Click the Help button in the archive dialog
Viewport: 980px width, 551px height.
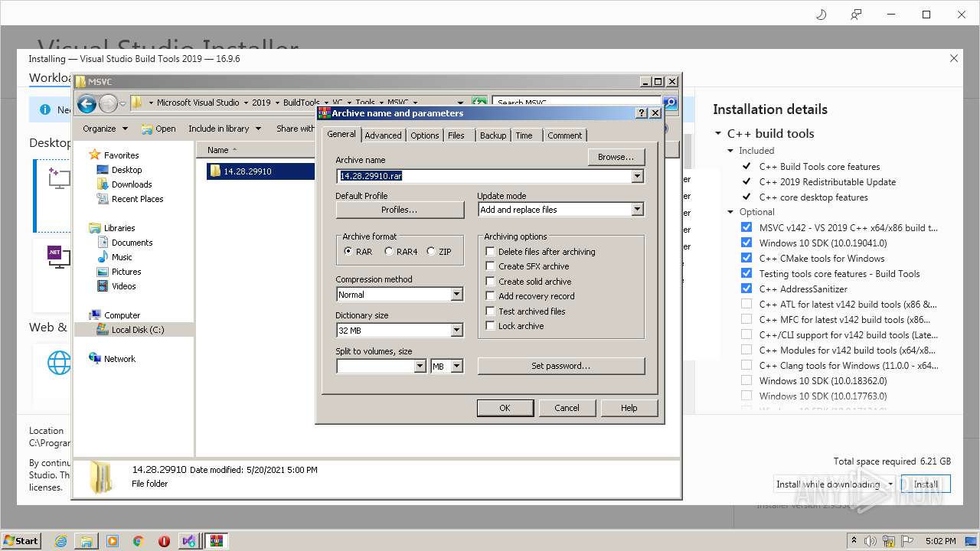tap(629, 408)
